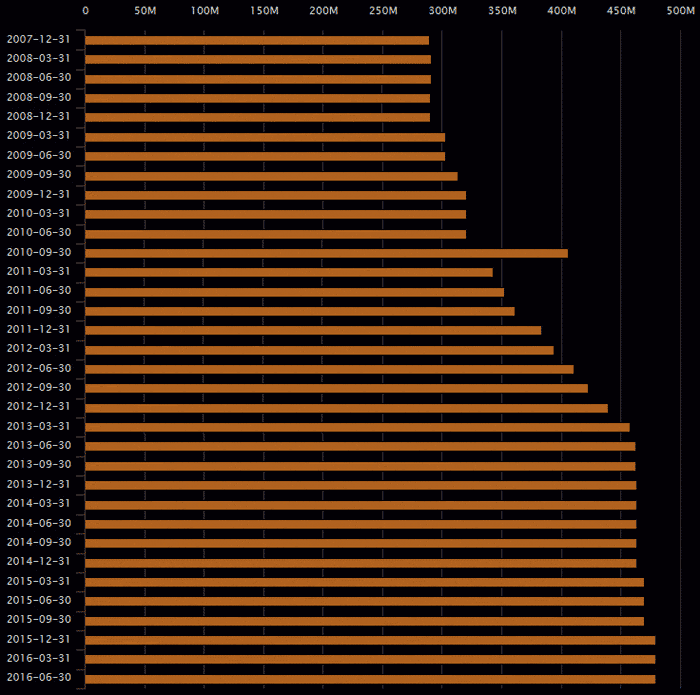Select the 2013-03-31 bar

[x=357, y=427]
